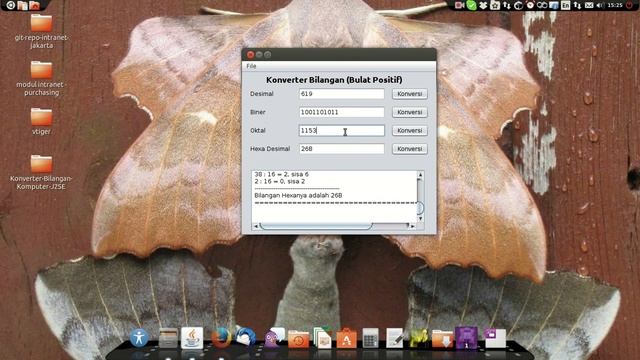Select the Konverter-Bilangan-Komputer-J2SE desktop folder
This screenshot has height=360, width=640.
[x=41, y=172]
